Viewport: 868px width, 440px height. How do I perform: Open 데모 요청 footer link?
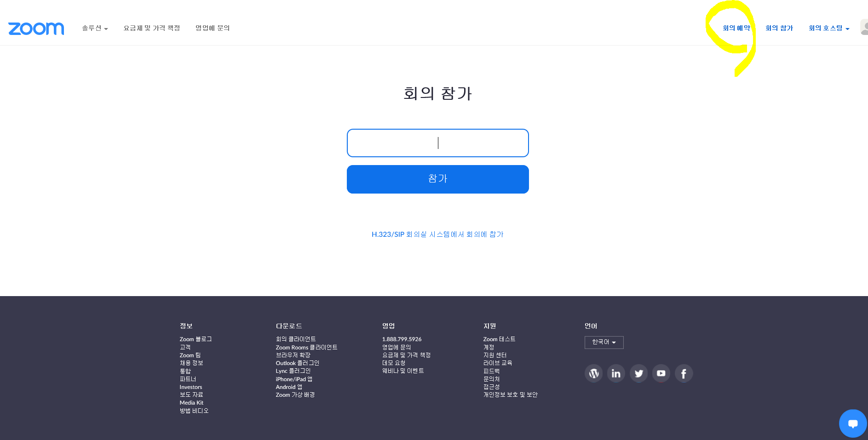[x=394, y=363]
